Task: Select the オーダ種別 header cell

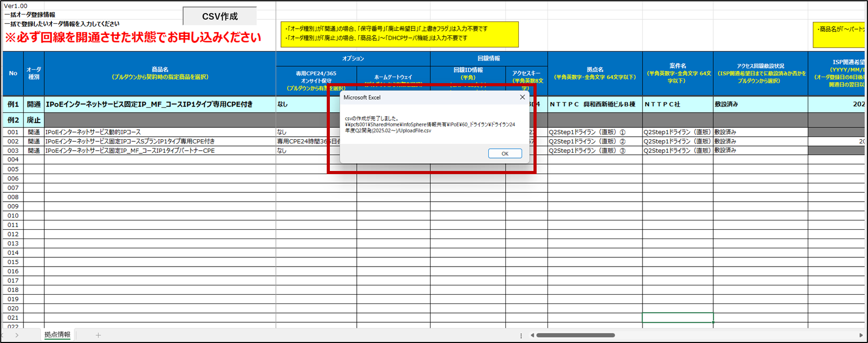Action: (34, 73)
